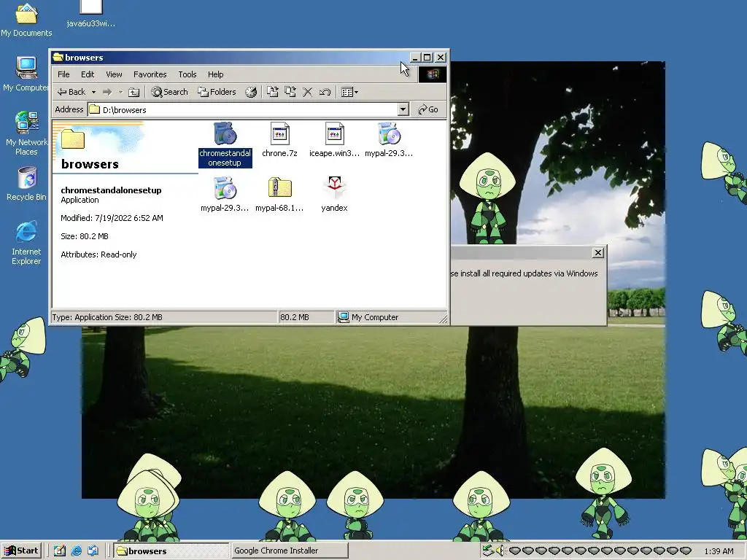Click the Go button
This screenshot has width=747, height=560.
(x=428, y=109)
